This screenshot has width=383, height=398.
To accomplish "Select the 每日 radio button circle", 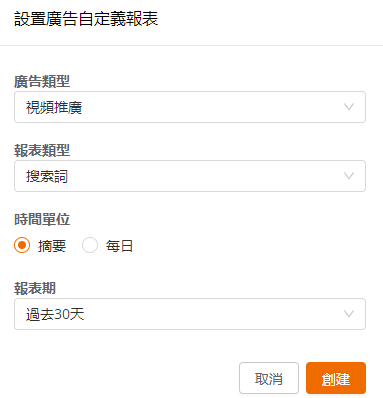I will (x=90, y=245).
